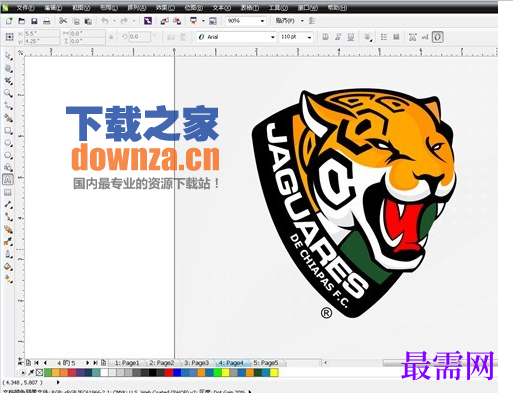The height and width of the screenshot is (397, 513).
Task: Select the Fill bucket tool
Action: point(8,267)
